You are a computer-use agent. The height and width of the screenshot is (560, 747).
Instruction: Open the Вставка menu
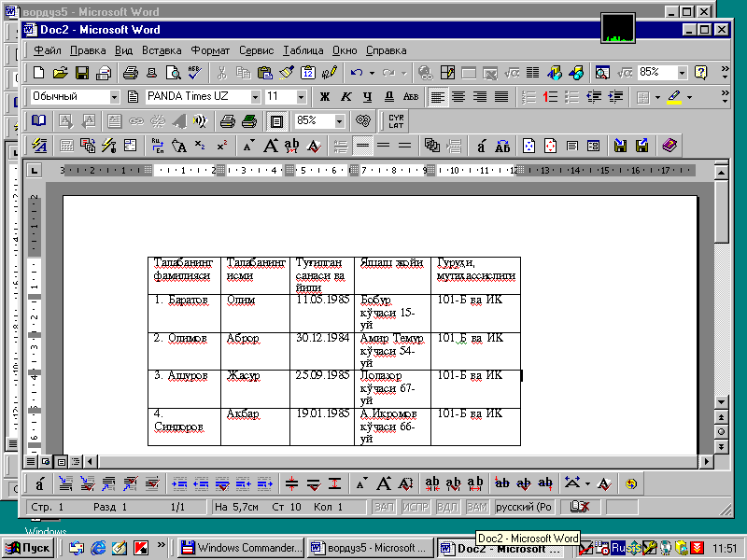pyautogui.click(x=162, y=50)
